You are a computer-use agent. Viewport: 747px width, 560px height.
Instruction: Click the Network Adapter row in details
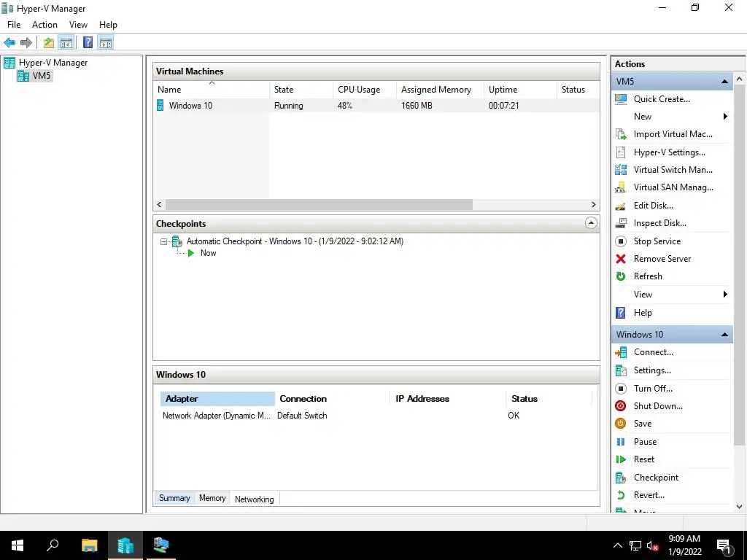[376, 416]
